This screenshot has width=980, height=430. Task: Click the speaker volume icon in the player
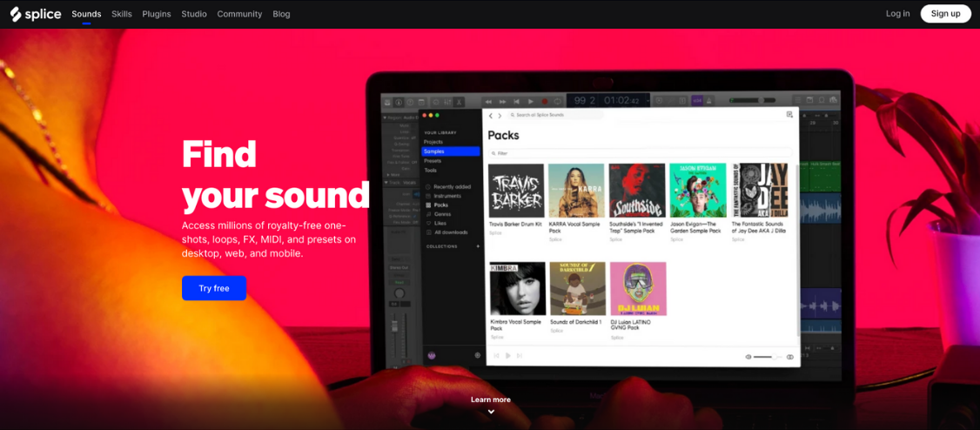coord(748,357)
